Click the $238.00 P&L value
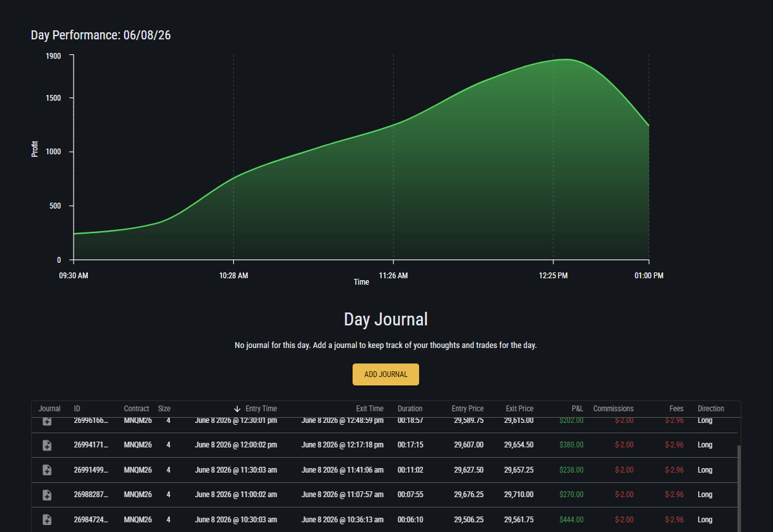 point(572,470)
